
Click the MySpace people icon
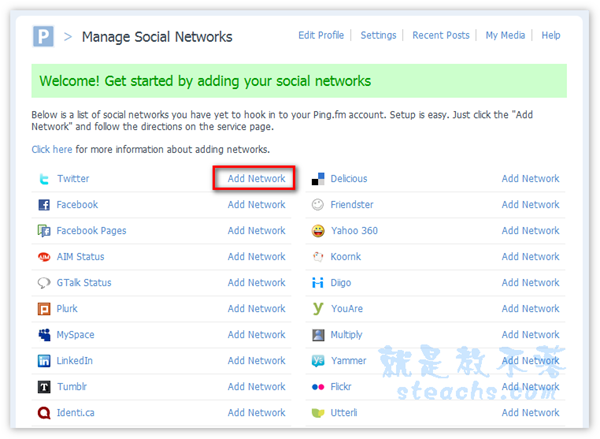tap(44, 335)
